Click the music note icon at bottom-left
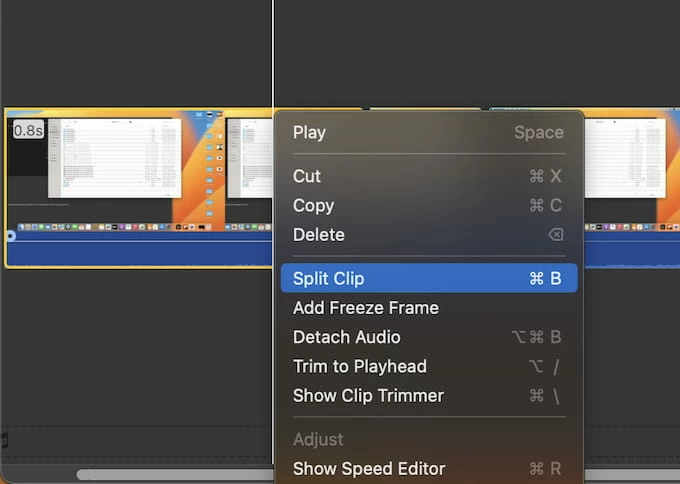 4,440
